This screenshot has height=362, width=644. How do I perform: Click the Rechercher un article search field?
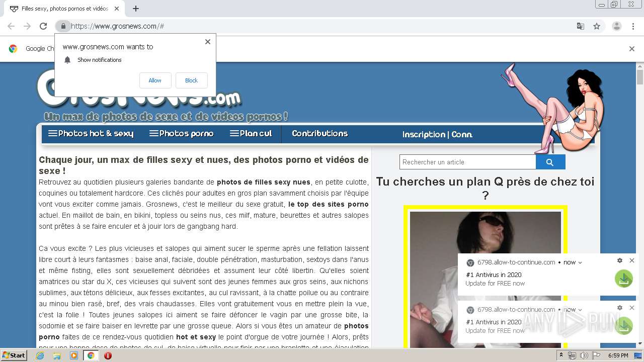467,162
